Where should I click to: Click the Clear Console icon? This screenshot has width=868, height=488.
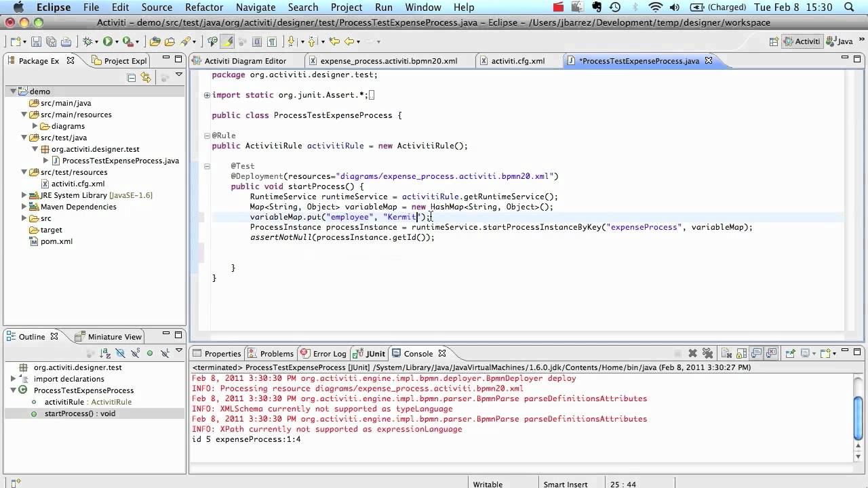pyautogui.click(x=726, y=353)
